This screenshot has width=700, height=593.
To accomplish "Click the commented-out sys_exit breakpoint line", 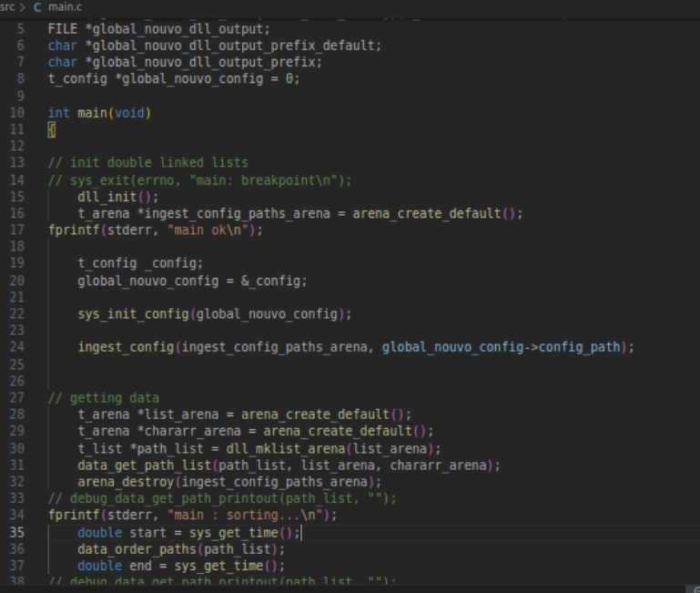I will click(x=199, y=180).
